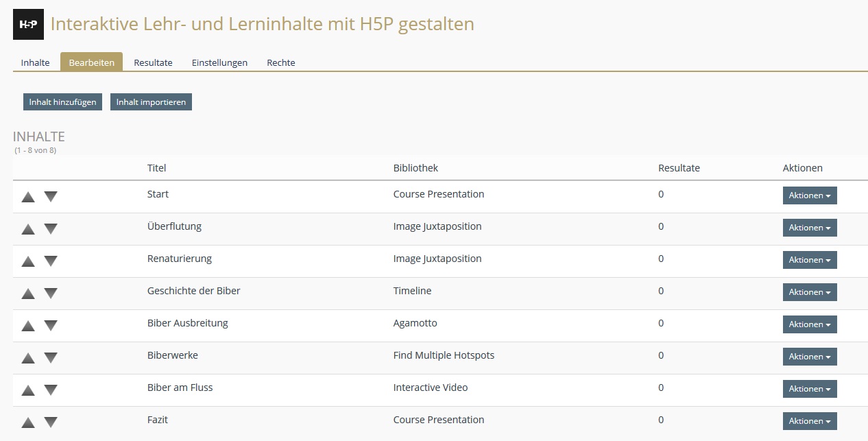Switch to the Inhalte tab

pos(35,62)
